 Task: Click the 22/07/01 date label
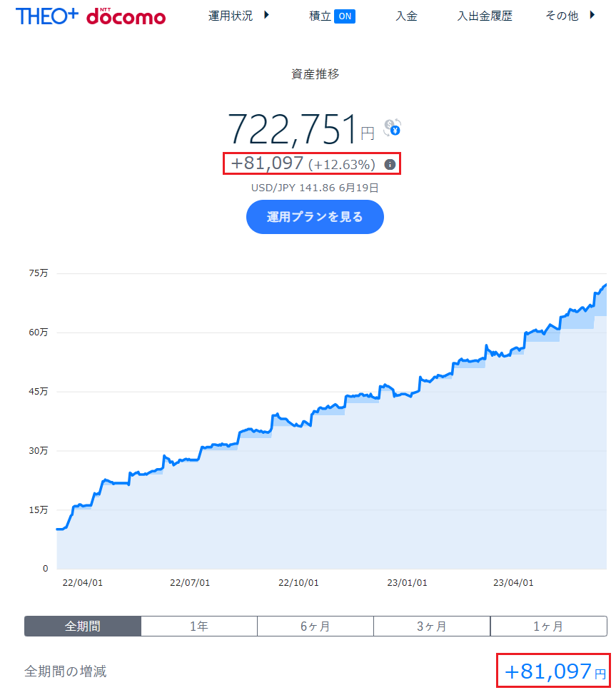pyautogui.click(x=190, y=583)
